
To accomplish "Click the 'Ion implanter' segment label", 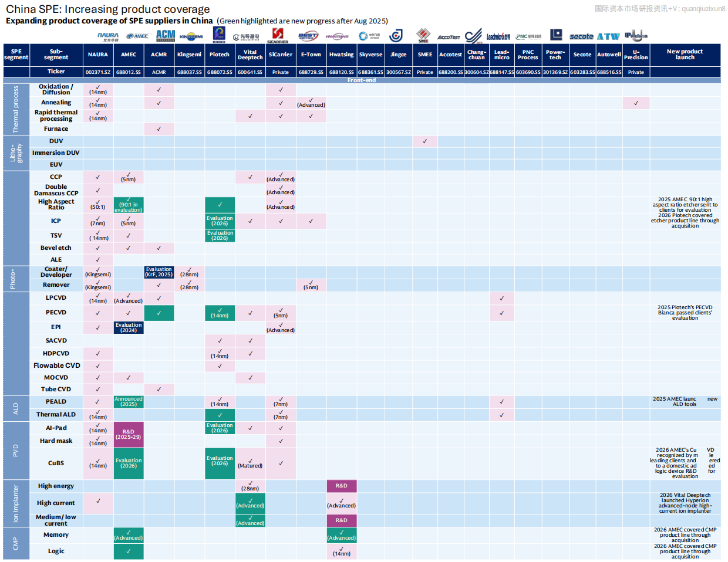I will click(16, 503).
